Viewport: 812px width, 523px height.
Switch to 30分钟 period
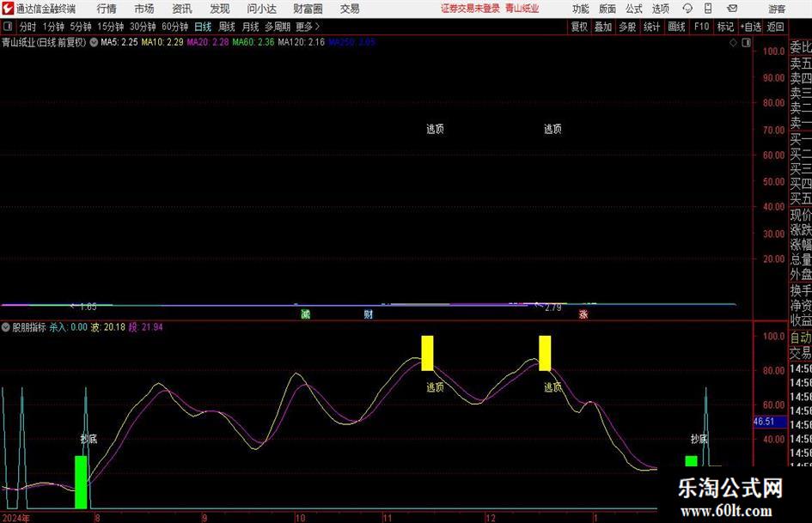pos(143,27)
